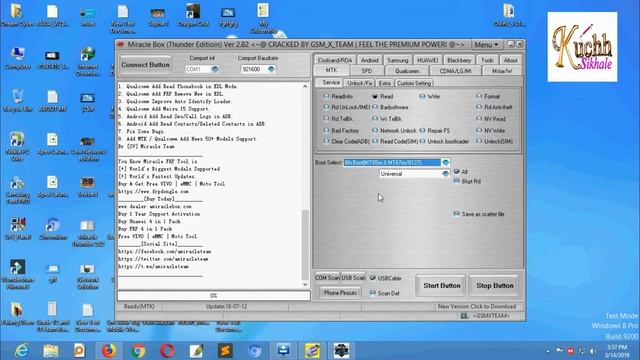Click the COM Scan button
The width and height of the screenshot is (640, 360).
(x=327, y=278)
